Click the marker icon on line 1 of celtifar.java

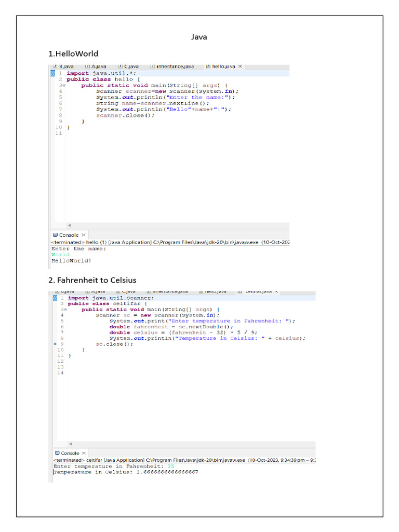point(55,298)
